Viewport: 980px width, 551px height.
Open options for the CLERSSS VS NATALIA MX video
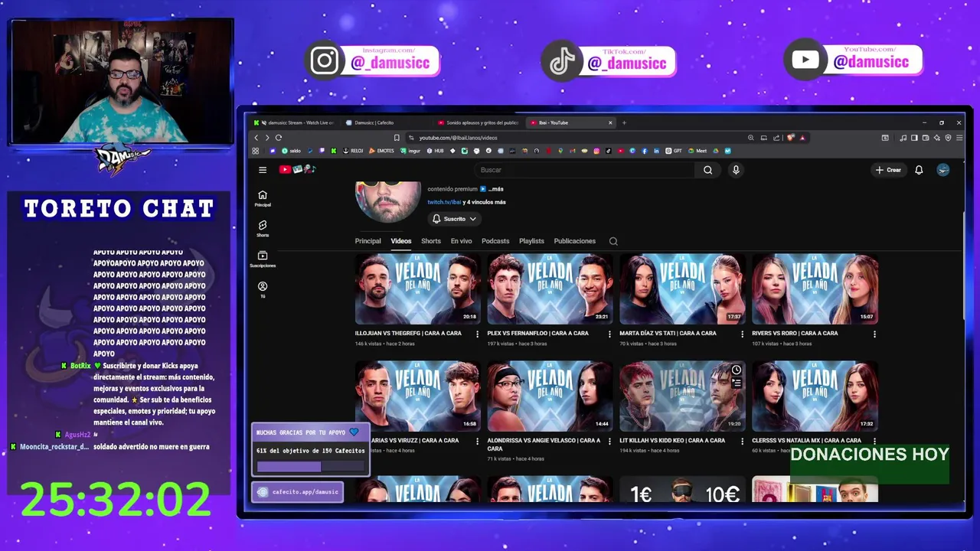(x=874, y=441)
